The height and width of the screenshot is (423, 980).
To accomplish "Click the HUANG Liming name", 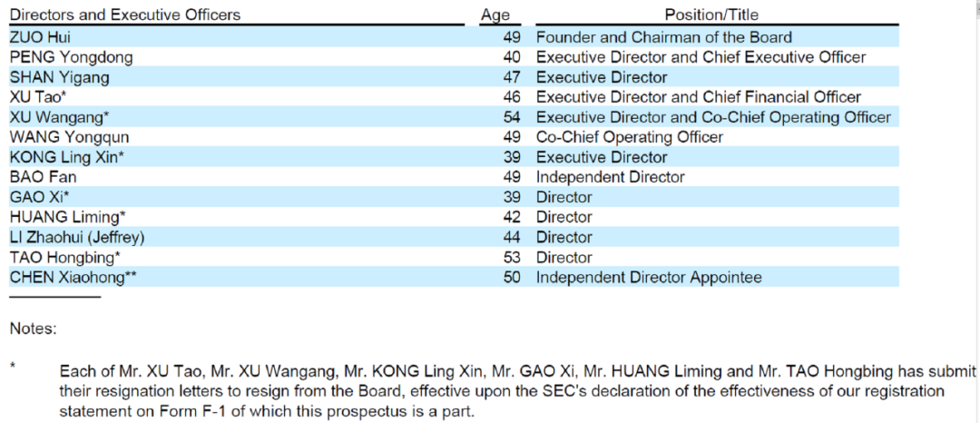I will point(67,217).
